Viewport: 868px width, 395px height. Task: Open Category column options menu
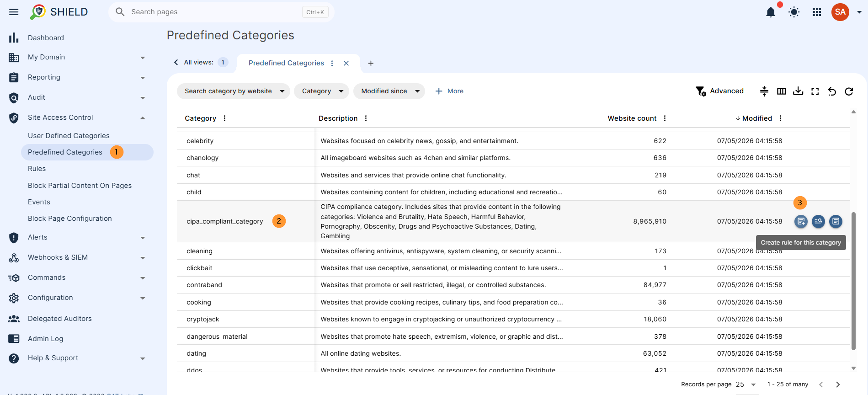tap(224, 118)
